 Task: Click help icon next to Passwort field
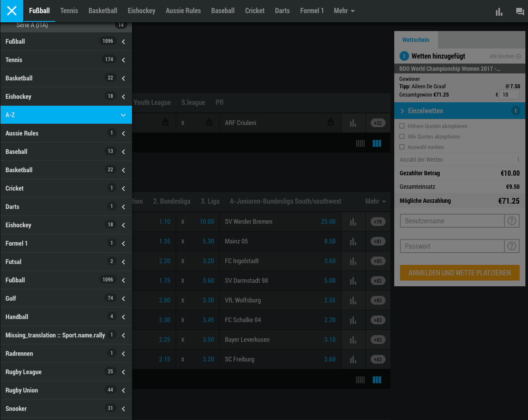pyautogui.click(x=512, y=246)
